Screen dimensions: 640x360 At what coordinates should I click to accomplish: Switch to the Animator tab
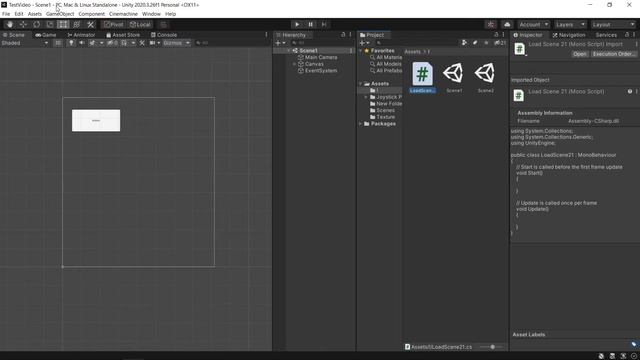tap(81, 35)
